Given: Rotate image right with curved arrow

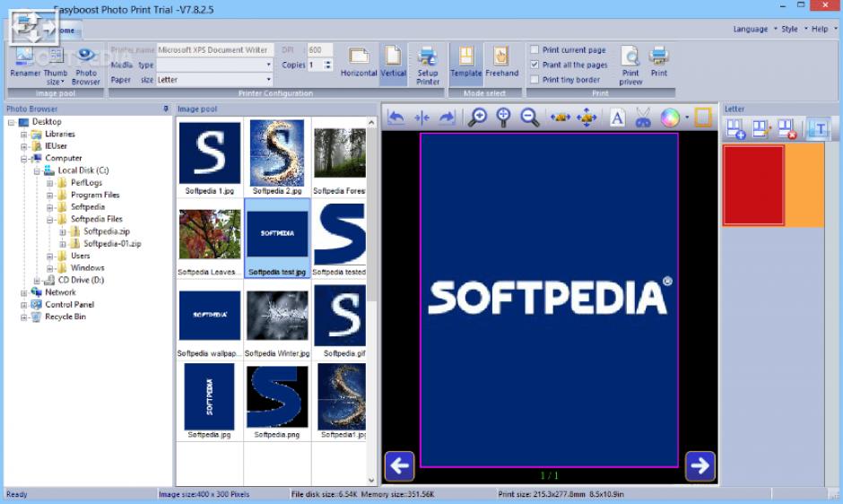Looking at the screenshot, I should coord(447,117).
